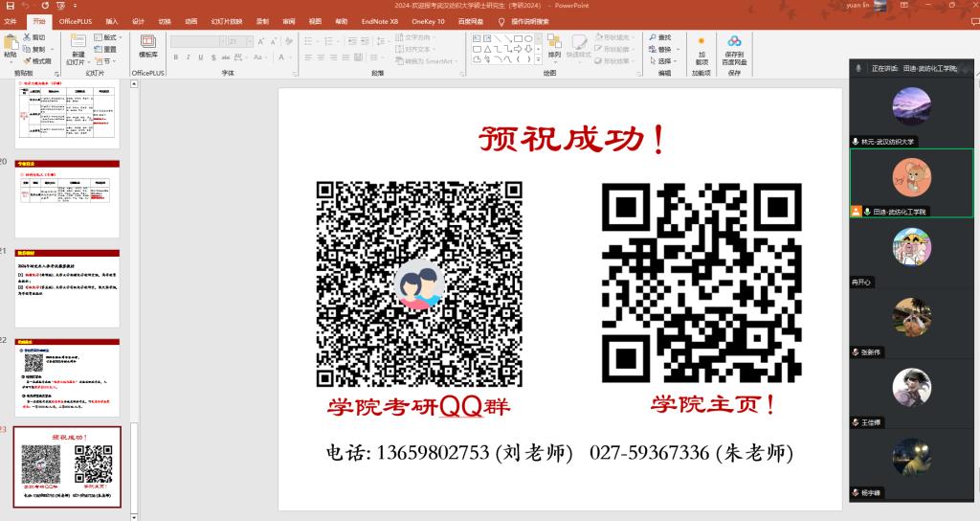Switch to the OfficePLUS ribbon tab
This screenshot has width=980, height=521.
(x=75, y=20)
